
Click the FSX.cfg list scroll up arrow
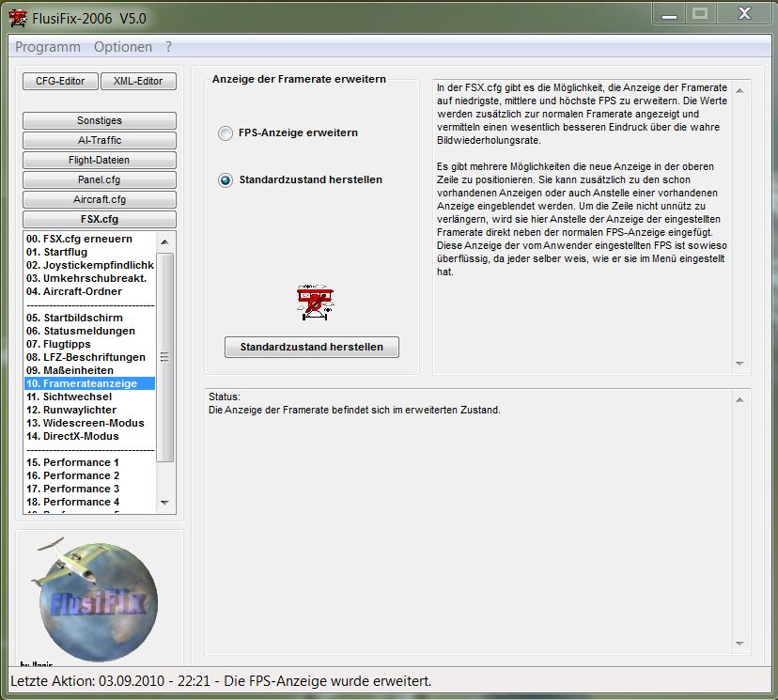[165, 241]
